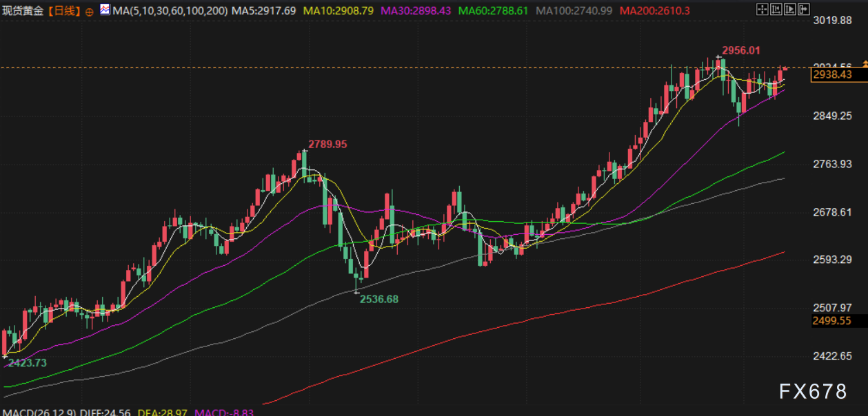Click the MA100 gray value label
The image size is (868, 416).
(x=574, y=11)
